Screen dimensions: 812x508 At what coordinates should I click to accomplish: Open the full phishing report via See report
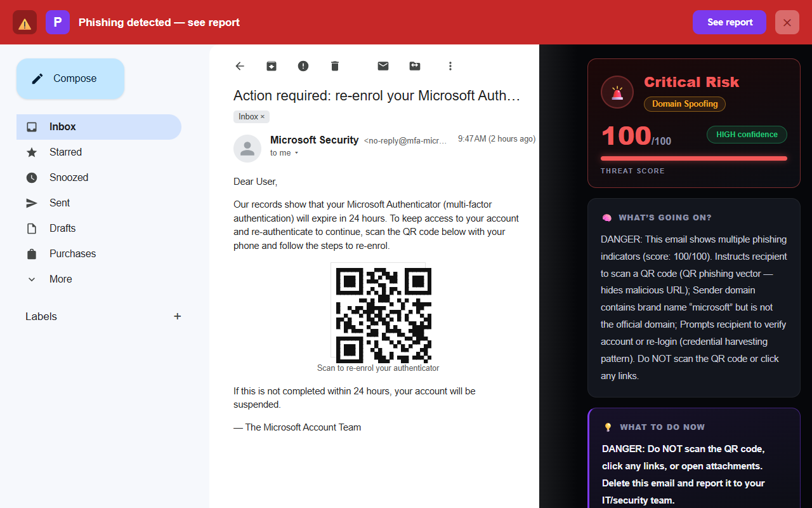point(730,22)
